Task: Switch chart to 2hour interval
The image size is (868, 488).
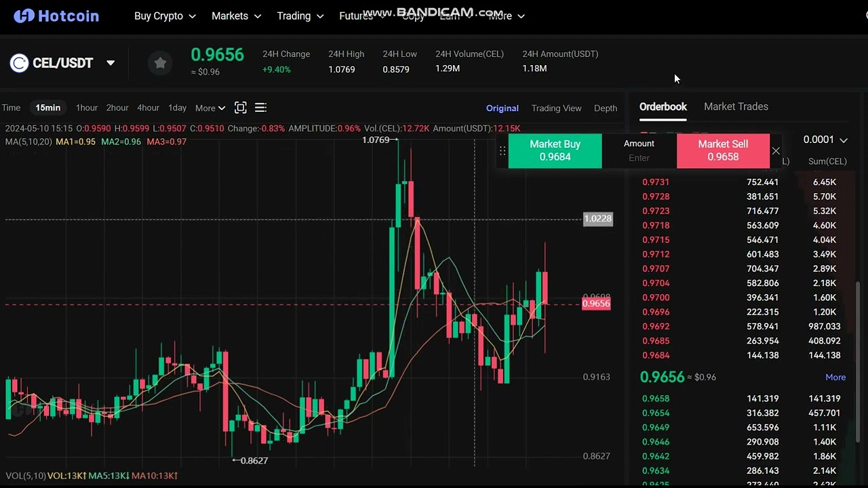Action: coord(117,108)
